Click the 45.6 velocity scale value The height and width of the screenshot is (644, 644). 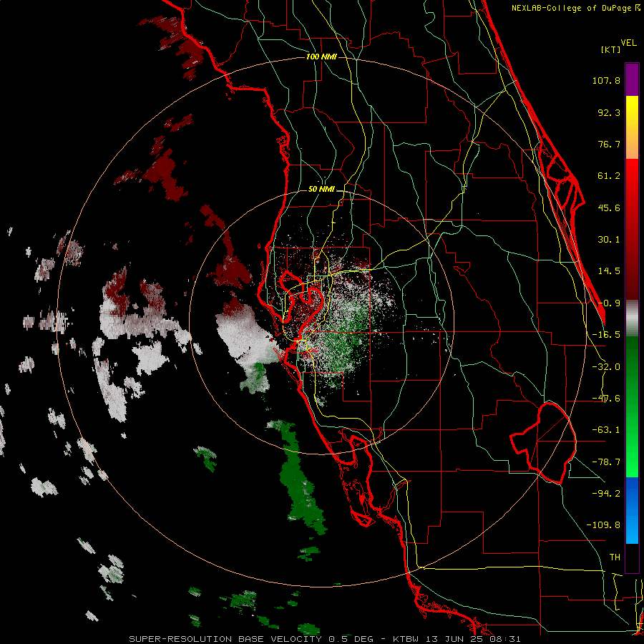coord(609,208)
